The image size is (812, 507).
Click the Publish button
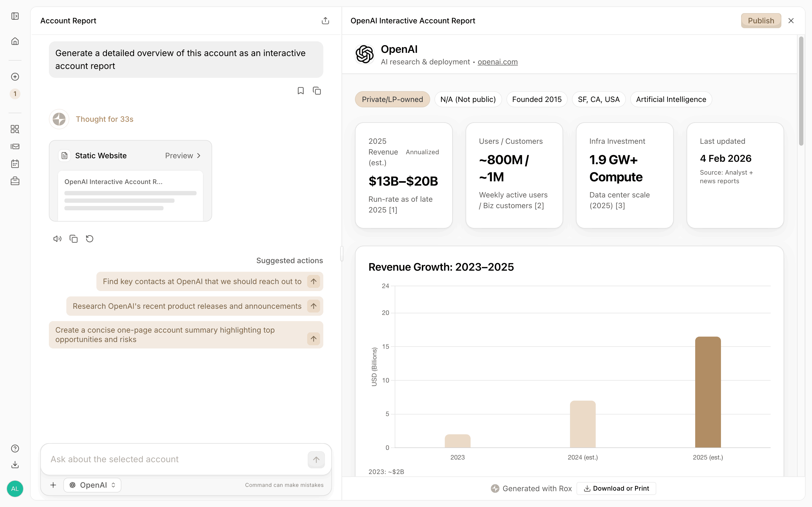[x=761, y=21]
